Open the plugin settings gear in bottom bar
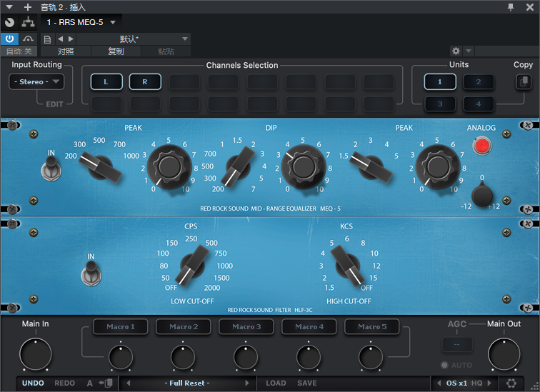The image size is (540, 392). pos(511,383)
